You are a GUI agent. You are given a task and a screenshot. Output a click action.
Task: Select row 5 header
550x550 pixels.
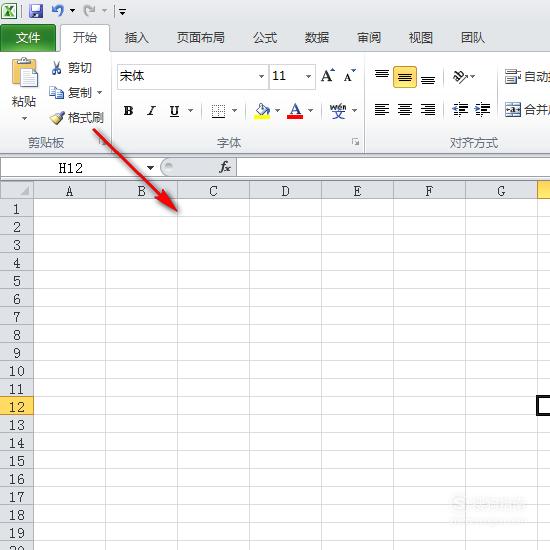[x=17, y=281]
